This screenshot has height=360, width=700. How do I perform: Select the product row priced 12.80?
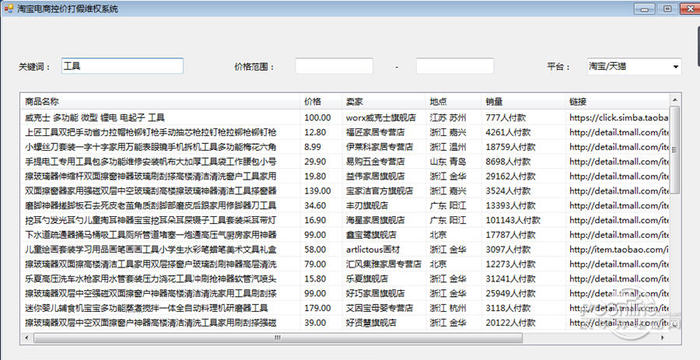click(x=345, y=132)
